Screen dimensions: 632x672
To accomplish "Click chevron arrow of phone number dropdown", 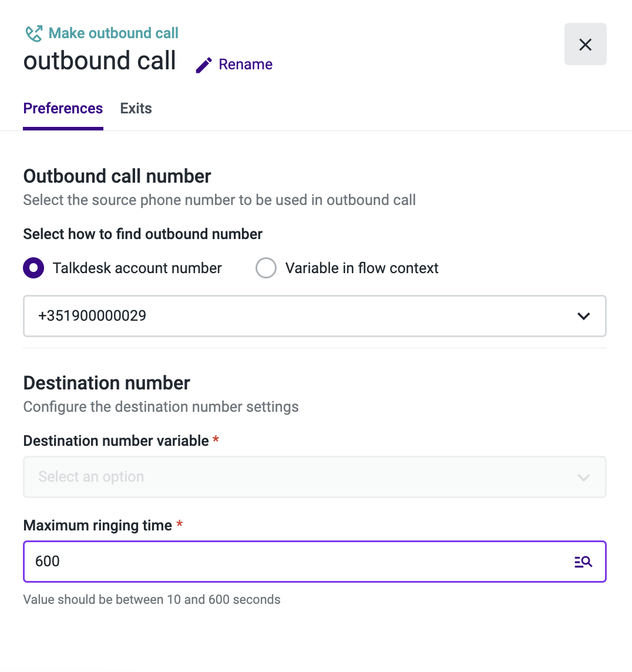I will (584, 316).
